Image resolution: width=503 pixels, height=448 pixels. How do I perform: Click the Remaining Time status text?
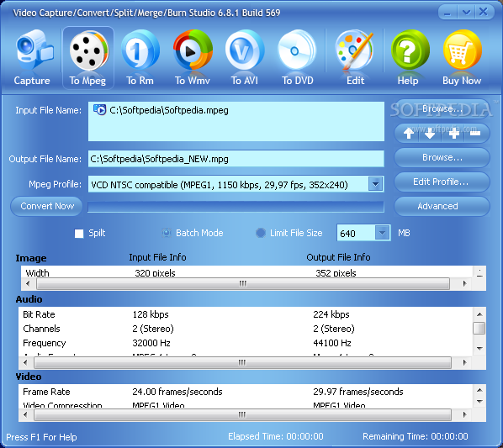[x=416, y=436]
